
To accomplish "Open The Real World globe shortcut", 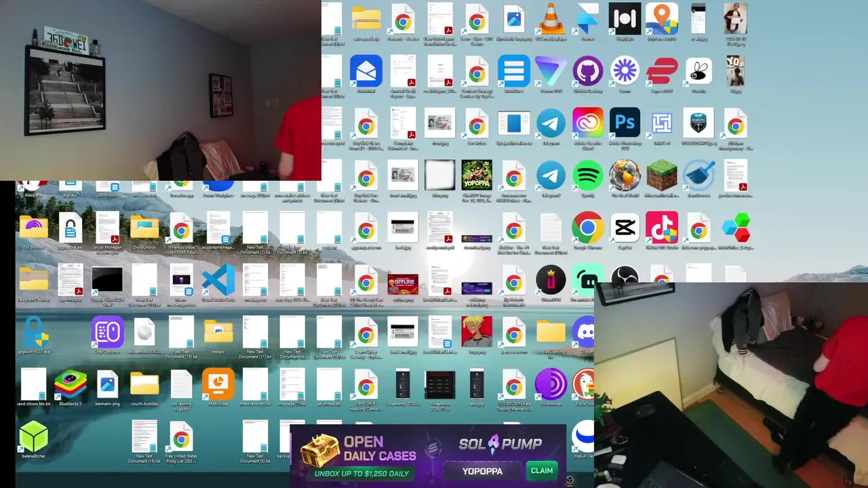I will point(625,176).
